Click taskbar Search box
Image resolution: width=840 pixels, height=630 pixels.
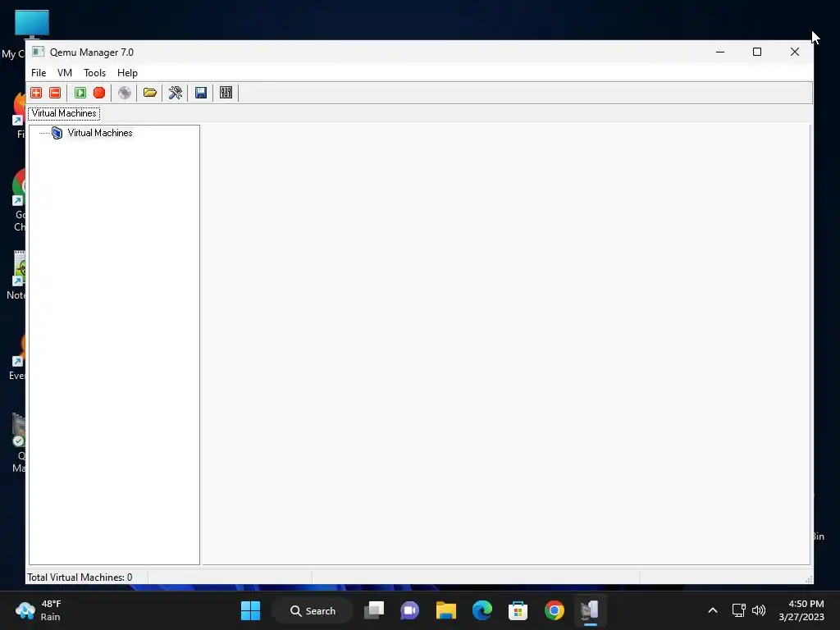coord(313,610)
